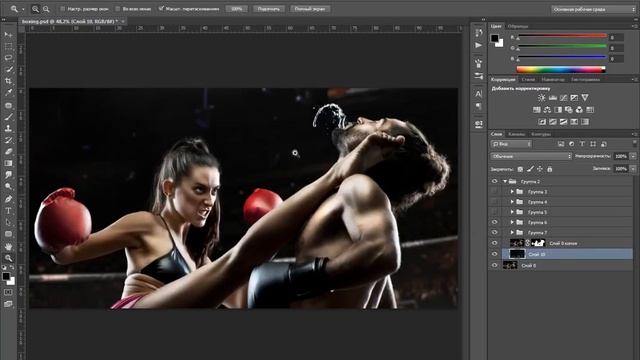Image resolution: width=640 pixels, height=360 pixels.
Task: Select the Horizontal Type tool
Action: click(x=8, y=211)
